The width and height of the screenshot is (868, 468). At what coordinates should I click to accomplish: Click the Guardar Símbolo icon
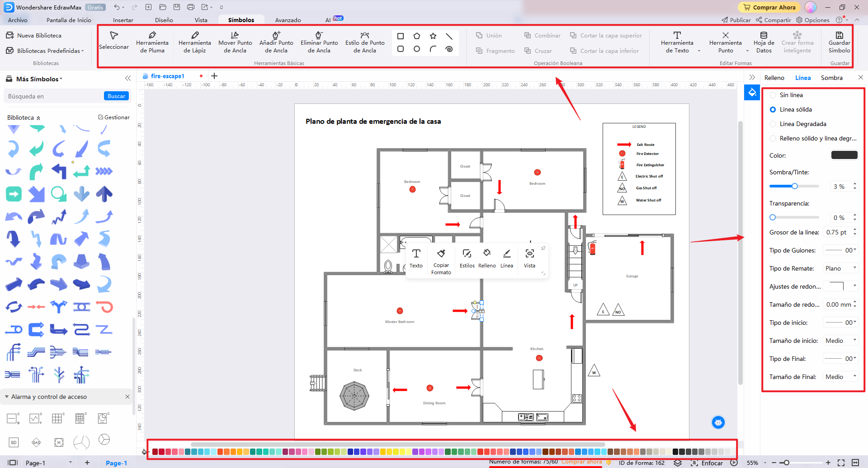(839, 42)
